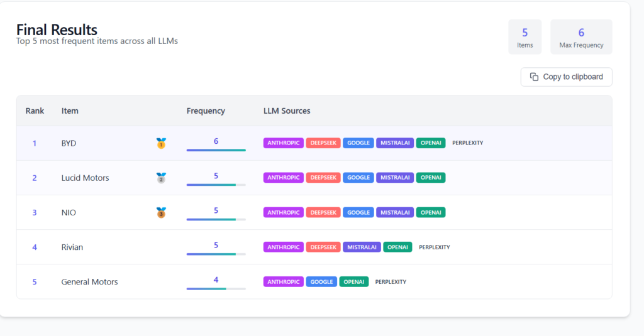The image size is (644, 336).
Task: Click the DEEPSEEK tag in BYD row
Action: (x=323, y=143)
